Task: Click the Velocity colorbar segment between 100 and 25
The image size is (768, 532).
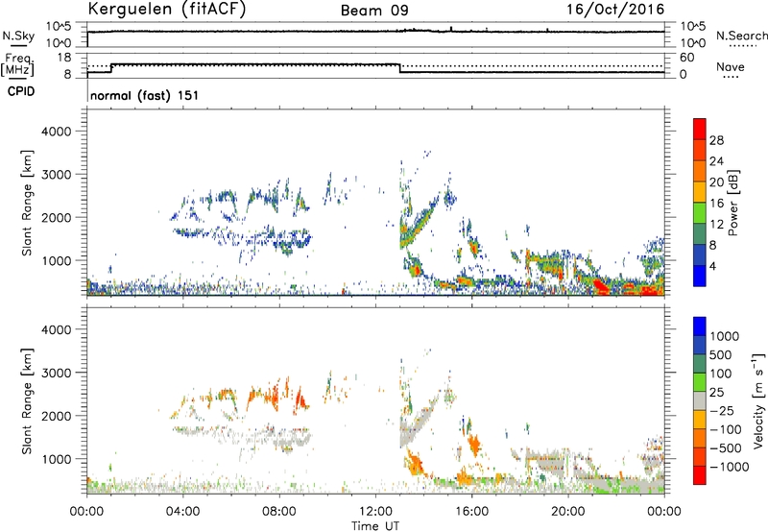Action: point(700,382)
